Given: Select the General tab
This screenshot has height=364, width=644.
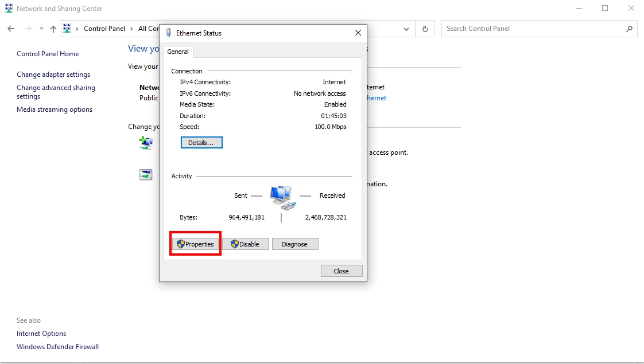Looking at the screenshot, I should click(x=178, y=52).
